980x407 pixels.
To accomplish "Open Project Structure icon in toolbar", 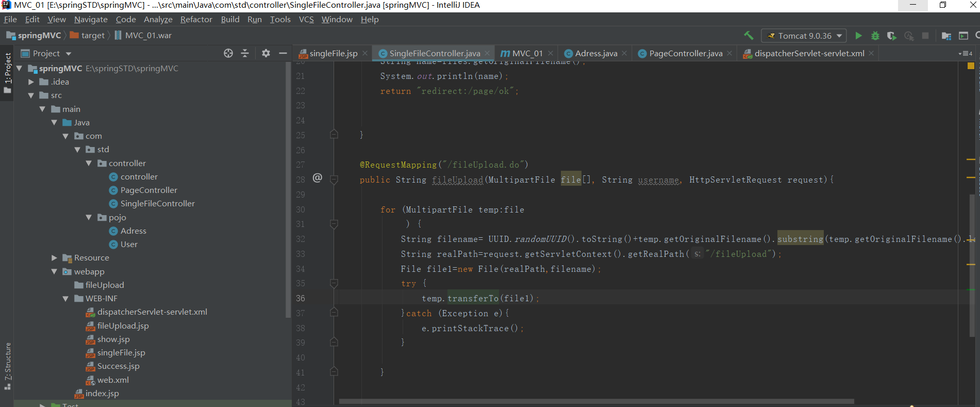I will click(x=946, y=36).
